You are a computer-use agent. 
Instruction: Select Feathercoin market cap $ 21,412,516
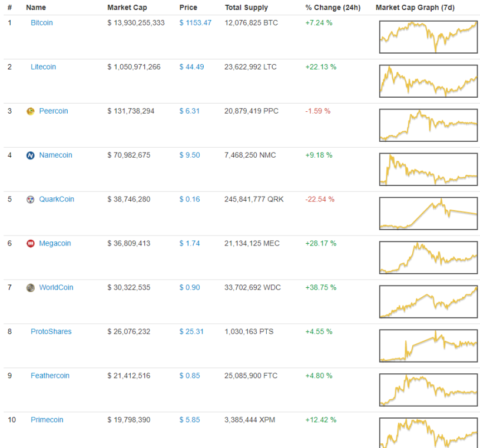129,376
